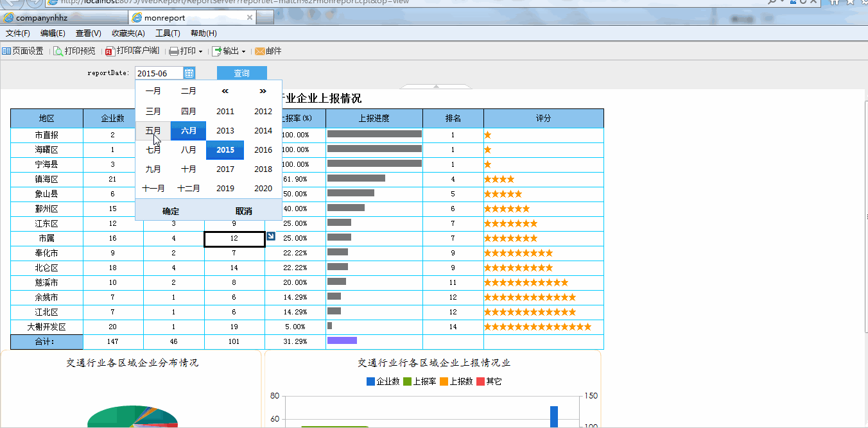Screen dimensions: 868x428
Task: Select 十月 in month picker
Action: (x=188, y=169)
